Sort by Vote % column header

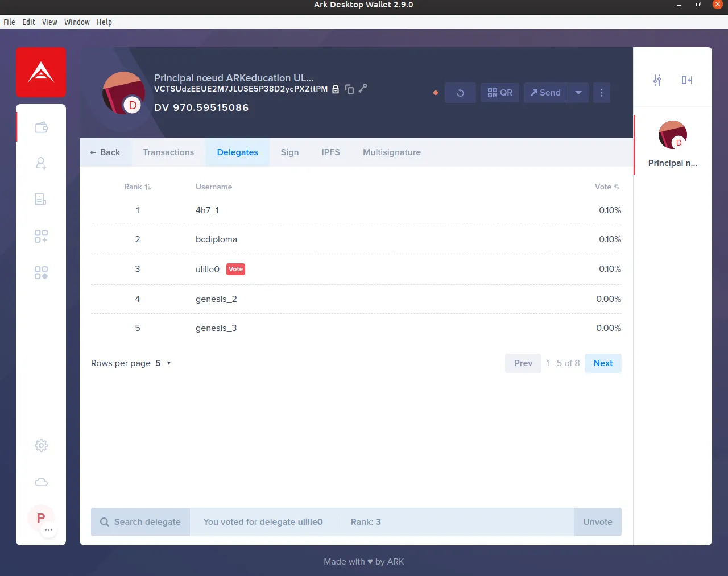pos(607,187)
